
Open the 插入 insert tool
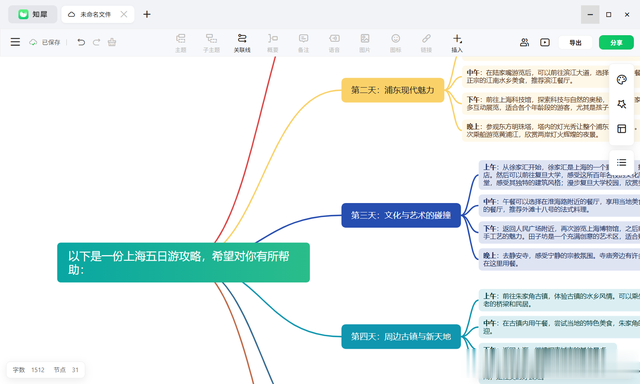(x=457, y=43)
